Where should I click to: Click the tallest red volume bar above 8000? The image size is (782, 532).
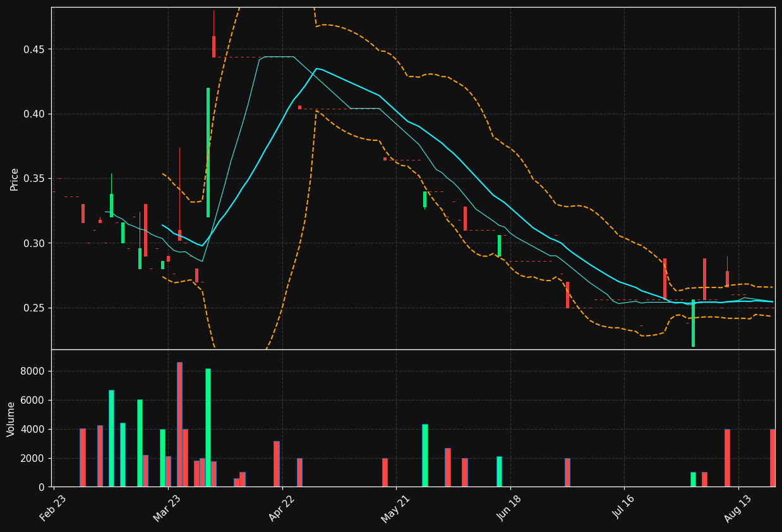179,425
